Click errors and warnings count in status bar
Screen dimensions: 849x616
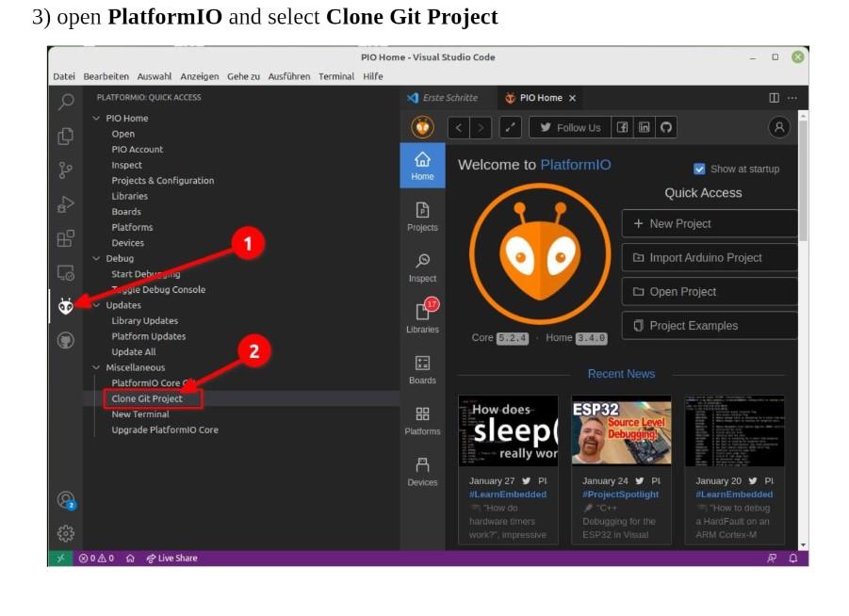pos(96,559)
